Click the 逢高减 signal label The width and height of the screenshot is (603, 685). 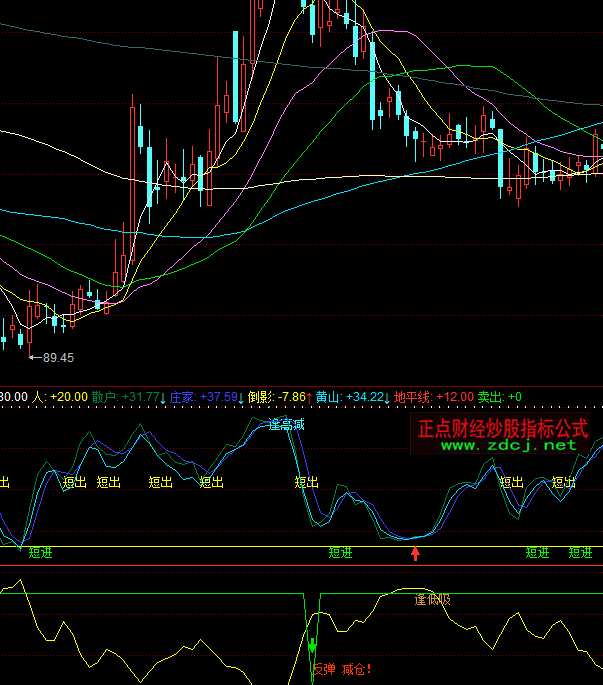coord(286,425)
